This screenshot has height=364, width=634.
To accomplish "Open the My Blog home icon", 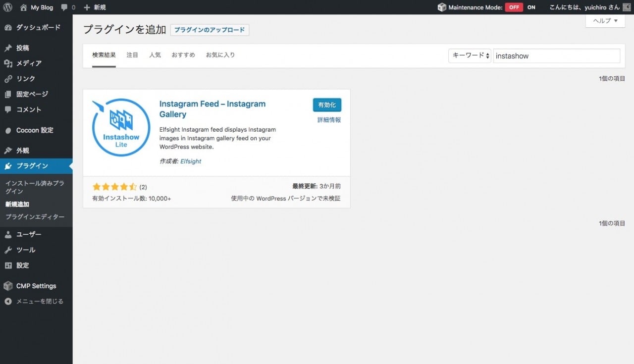I will [x=24, y=7].
